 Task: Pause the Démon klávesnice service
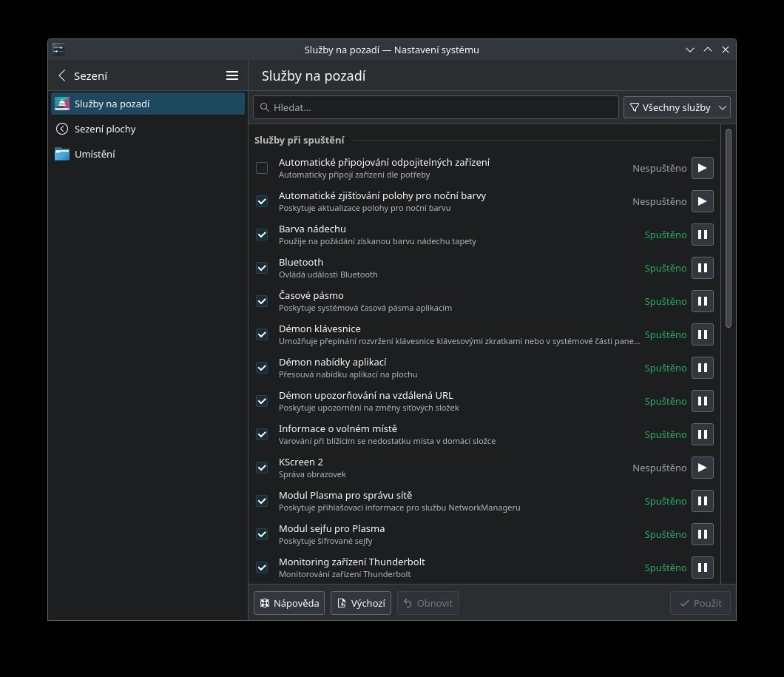pos(702,334)
